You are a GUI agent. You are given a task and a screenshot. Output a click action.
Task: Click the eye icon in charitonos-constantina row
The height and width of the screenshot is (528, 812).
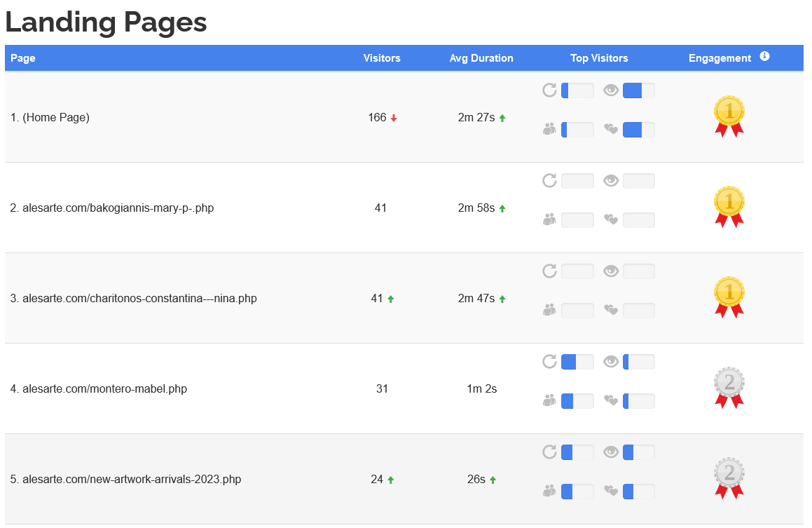(x=611, y=271)
